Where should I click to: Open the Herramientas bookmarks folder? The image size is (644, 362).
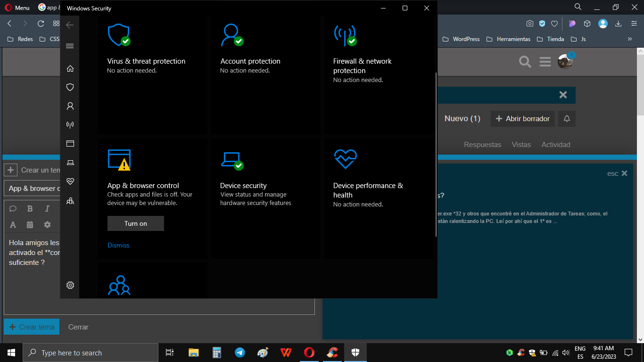point(508,39)
